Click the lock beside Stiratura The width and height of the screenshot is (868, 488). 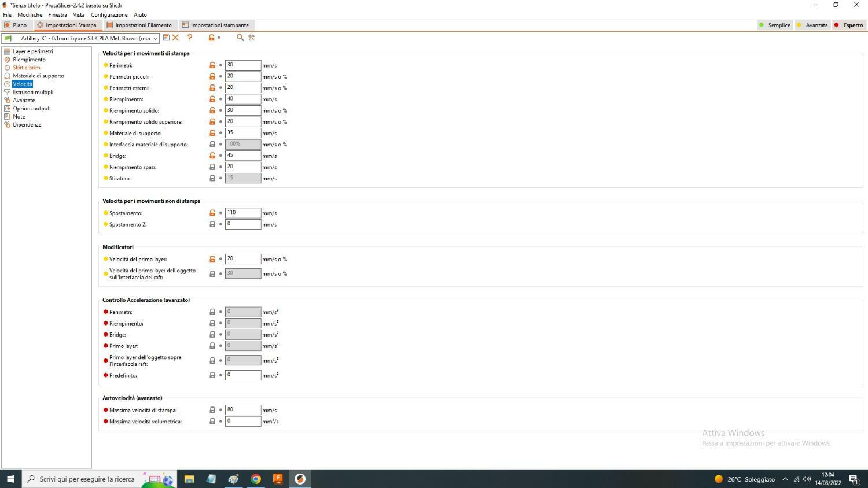(x=212, y=178)
